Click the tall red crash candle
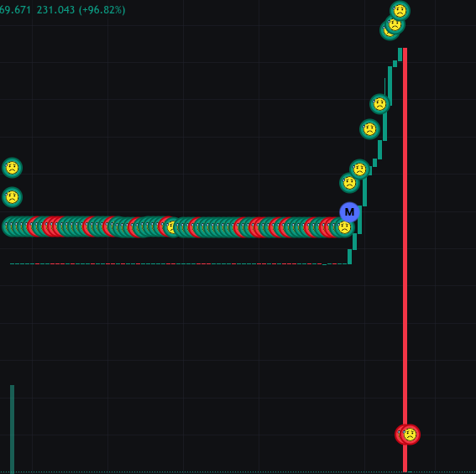 pos(405,259)
